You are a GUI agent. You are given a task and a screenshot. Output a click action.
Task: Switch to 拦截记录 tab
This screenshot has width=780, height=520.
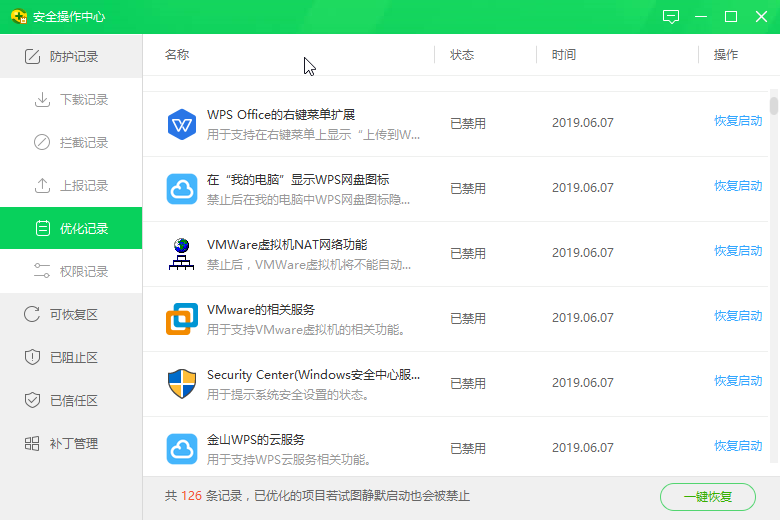tap(71, 142)
